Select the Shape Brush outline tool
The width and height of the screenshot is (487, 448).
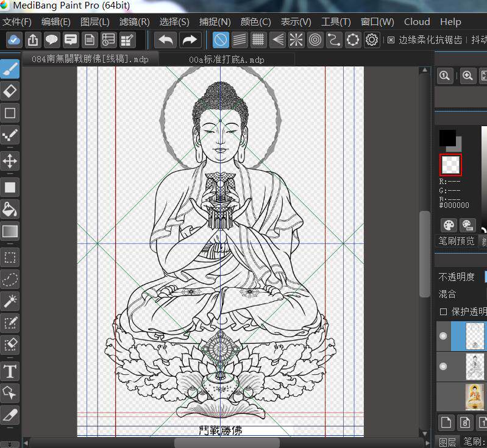10,113
